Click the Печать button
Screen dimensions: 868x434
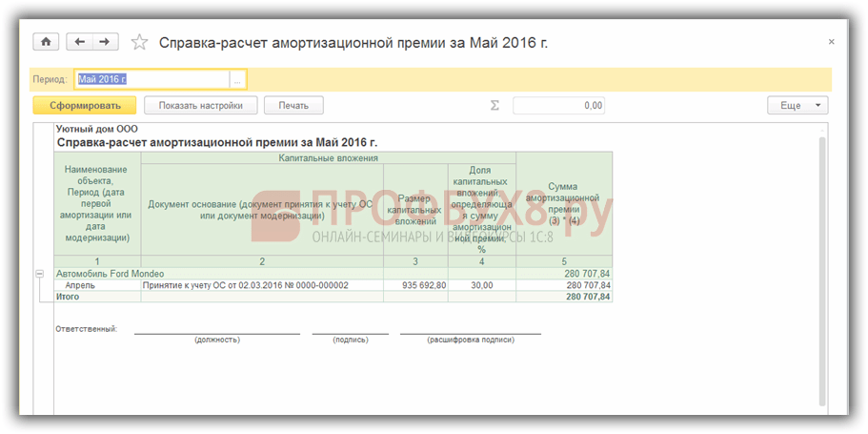(x=293, y=106)
